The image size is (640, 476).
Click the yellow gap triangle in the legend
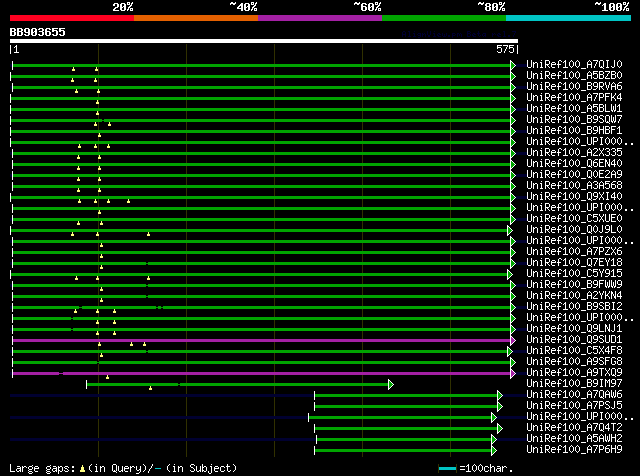tap(84, 468)
